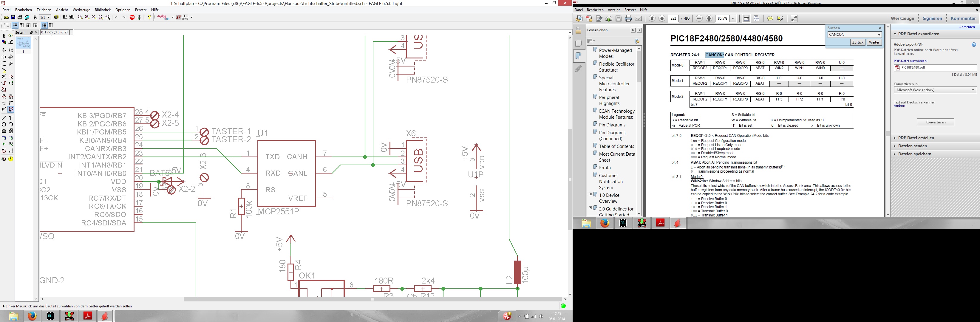Expand the 1.0 Device Overview bookmark
The image size is (980, 322).
(x=591, y=194)
